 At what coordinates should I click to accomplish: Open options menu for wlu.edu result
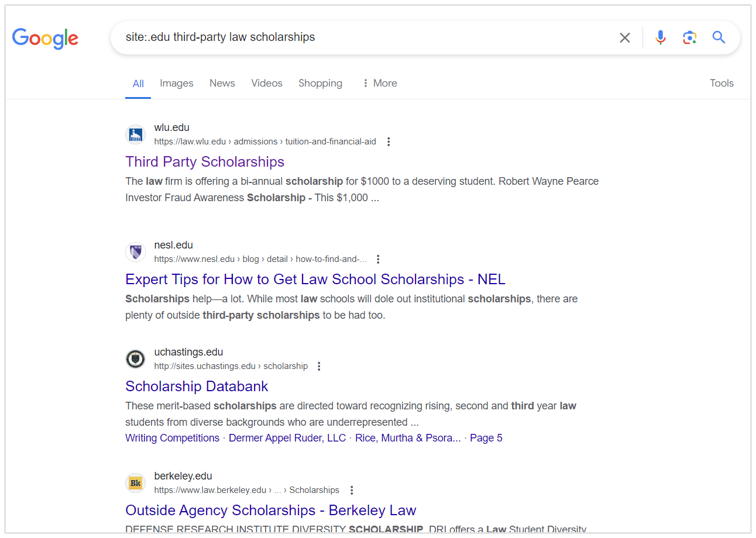389,142
